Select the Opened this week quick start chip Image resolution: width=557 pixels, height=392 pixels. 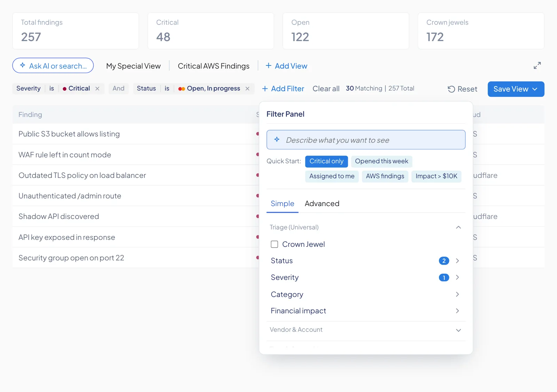[x=382, y=161]
